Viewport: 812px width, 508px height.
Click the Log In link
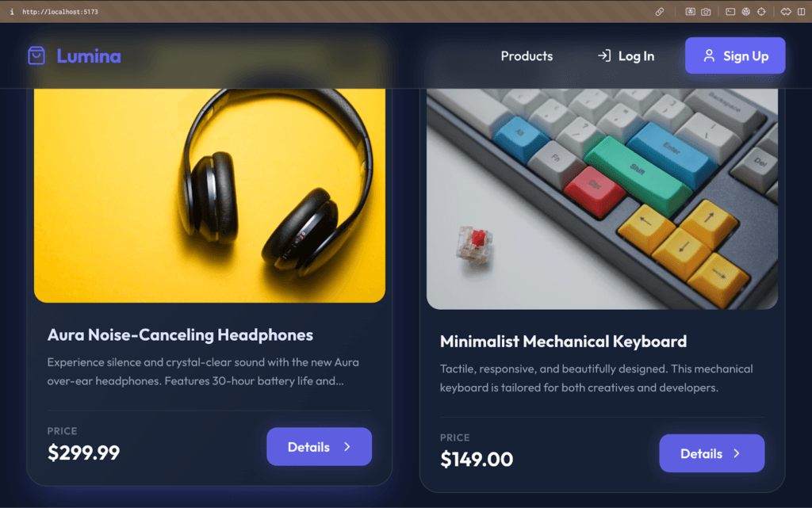pyautogui.click(x=626, y=55)
